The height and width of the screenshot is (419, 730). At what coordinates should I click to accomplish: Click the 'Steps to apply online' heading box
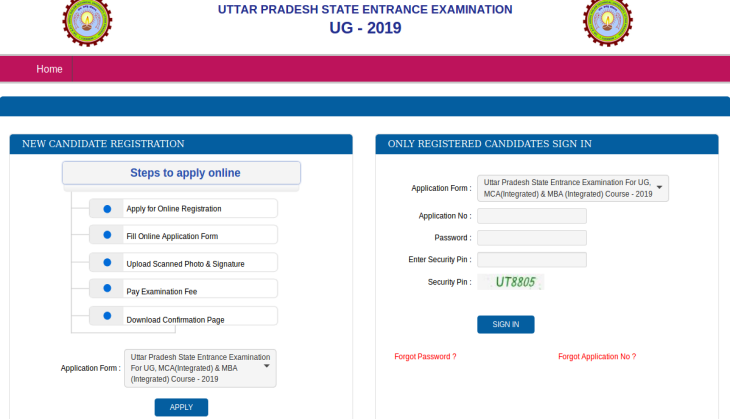tap(182, 173)
